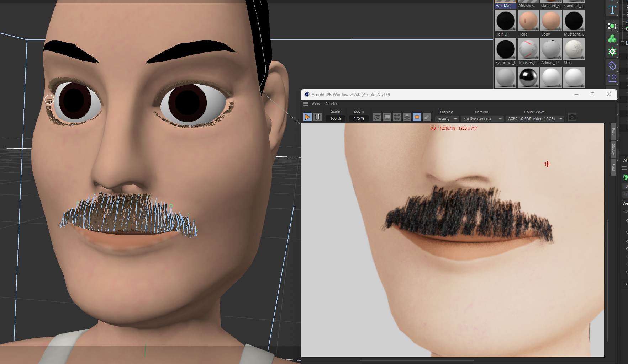Open the beauty display dropdown
Image resolution: width=628 pixels, height=364 pixels.
(447, 119)
